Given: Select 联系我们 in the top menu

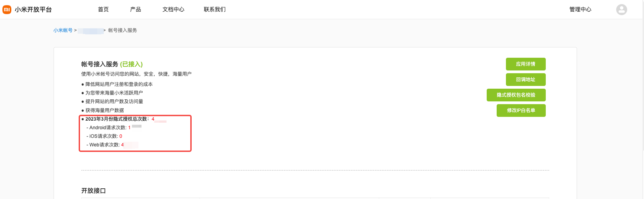Looking at the screenshot, I should [214, 10].
